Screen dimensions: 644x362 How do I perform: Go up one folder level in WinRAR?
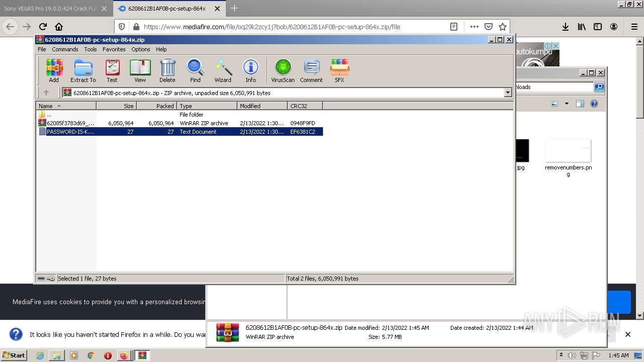tap(46, 93)
